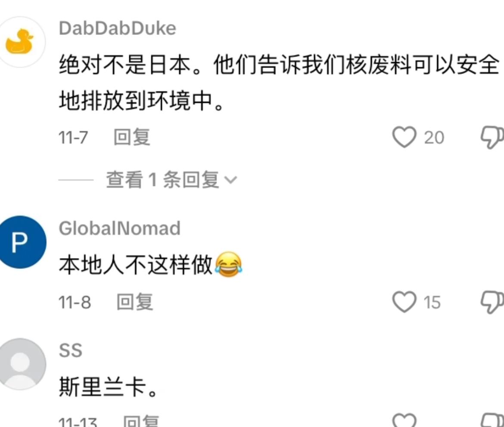This screenshot has height=427, width=504.
Task: Open the SS username profile
Action: pos(70,350)
